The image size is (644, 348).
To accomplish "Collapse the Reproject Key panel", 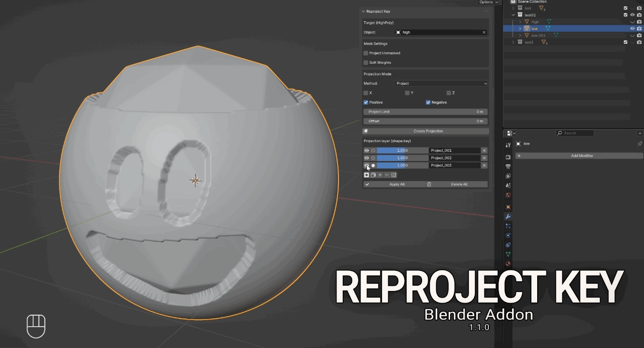I will click(x=363, y=11).
